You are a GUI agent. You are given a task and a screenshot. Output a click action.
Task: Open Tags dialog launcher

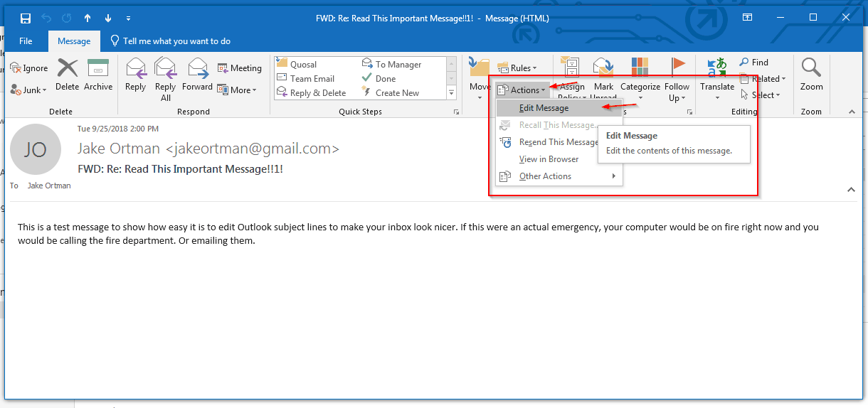pyautogui.click(x=689, y=112)
